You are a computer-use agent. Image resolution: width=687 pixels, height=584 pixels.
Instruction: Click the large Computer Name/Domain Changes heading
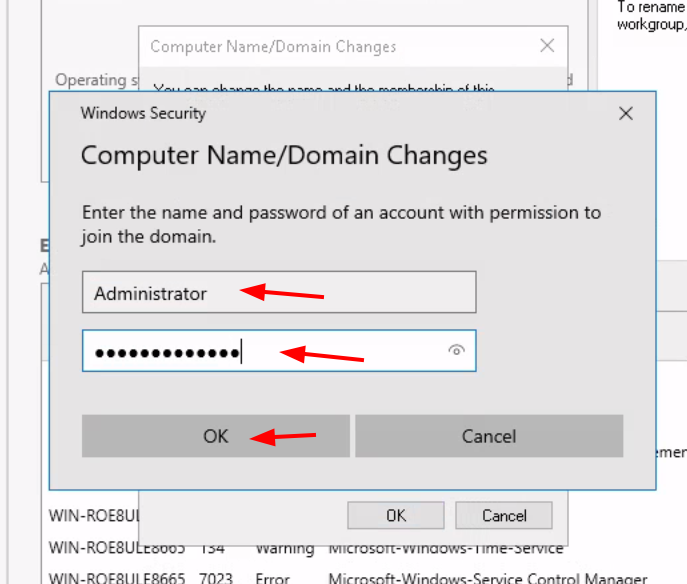pos(284,156)
